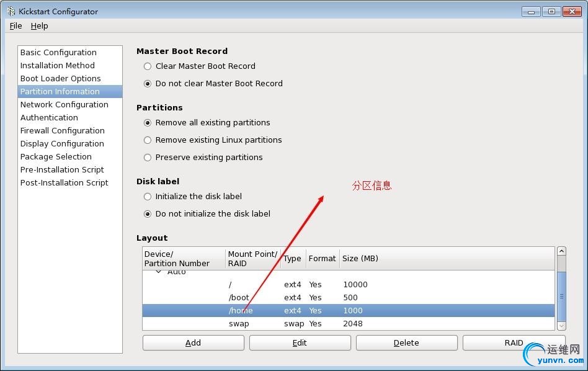Click size value 2048 in swap row
The image size is (588, 371).
353,324
